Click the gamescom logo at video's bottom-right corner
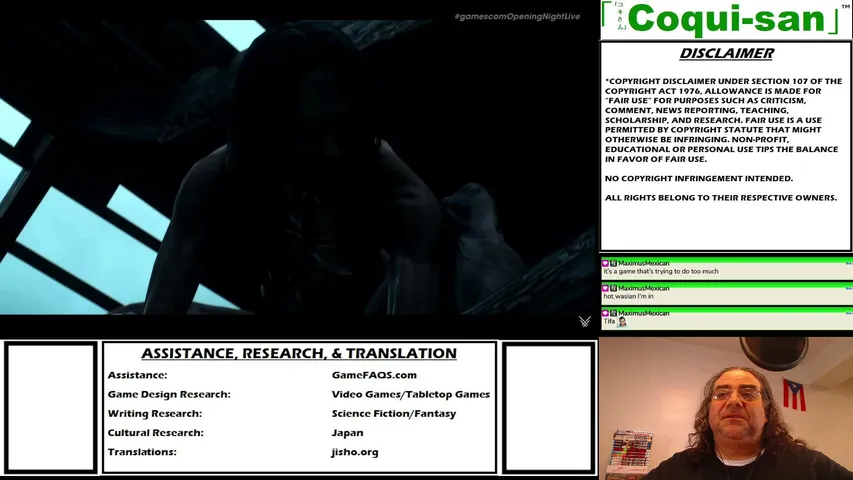 [584, 322]
